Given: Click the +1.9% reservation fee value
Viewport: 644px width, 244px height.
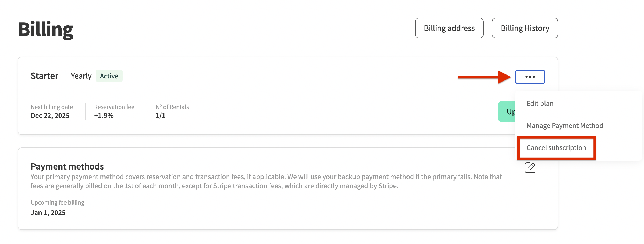Looking at the screenshot, I should coord(104,116).
